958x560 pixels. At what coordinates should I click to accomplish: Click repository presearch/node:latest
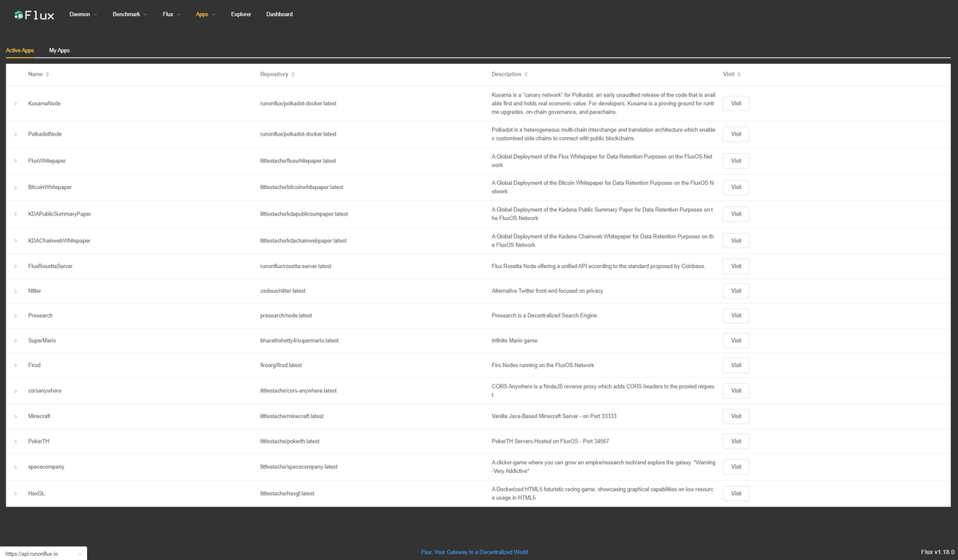coord(286,316)
